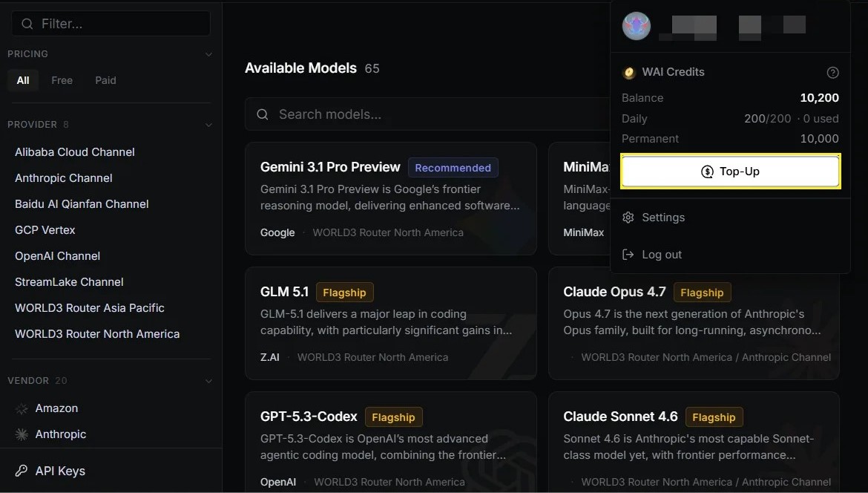Click the Settings gear icon
This screenshot has height=493, width=868.
[628, 218]
